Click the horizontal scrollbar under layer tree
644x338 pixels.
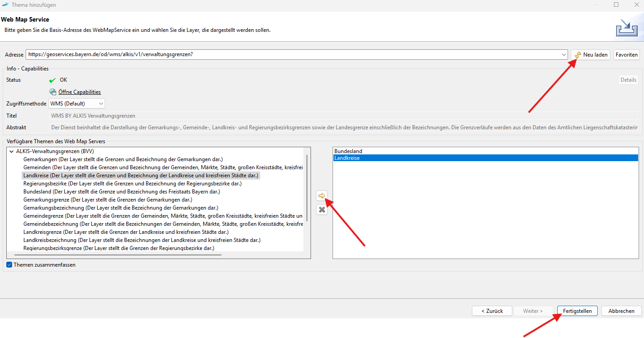click(117, 255)
